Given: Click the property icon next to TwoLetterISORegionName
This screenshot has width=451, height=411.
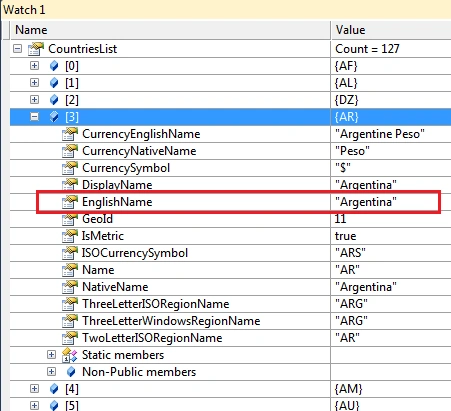Looking at the screenshot, I should [x=70, y=338].
